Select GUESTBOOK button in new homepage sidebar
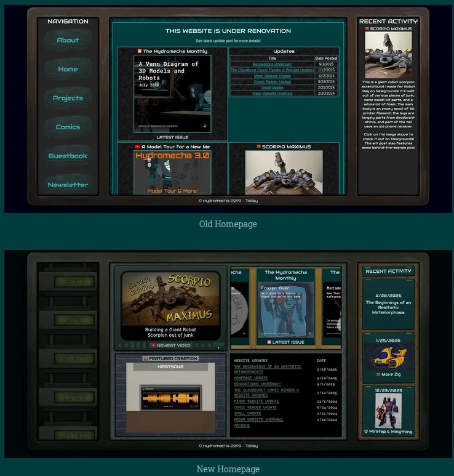Screen dimensions: 454x476 click(x=74, y=435)
